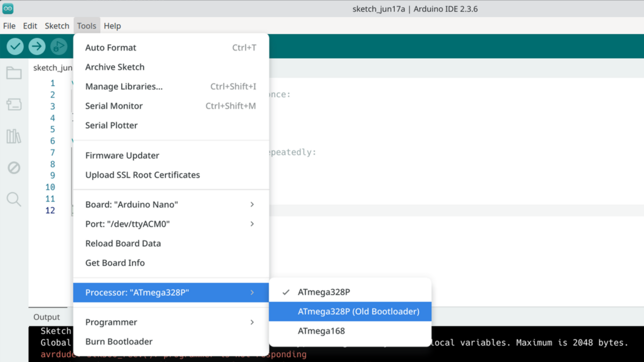Open the Boards Manager sidebar icon
The image size is (644, 362).
pyautogui.click(x=13, y=104)
